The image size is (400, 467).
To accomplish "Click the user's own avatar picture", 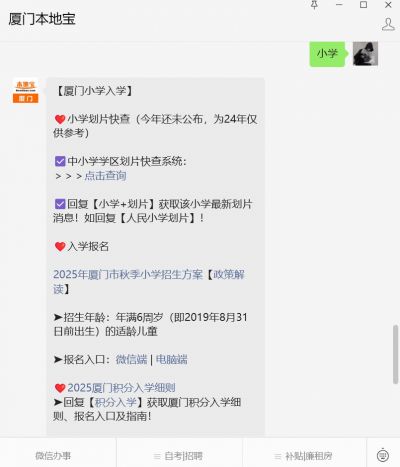I will click(365, 53).
